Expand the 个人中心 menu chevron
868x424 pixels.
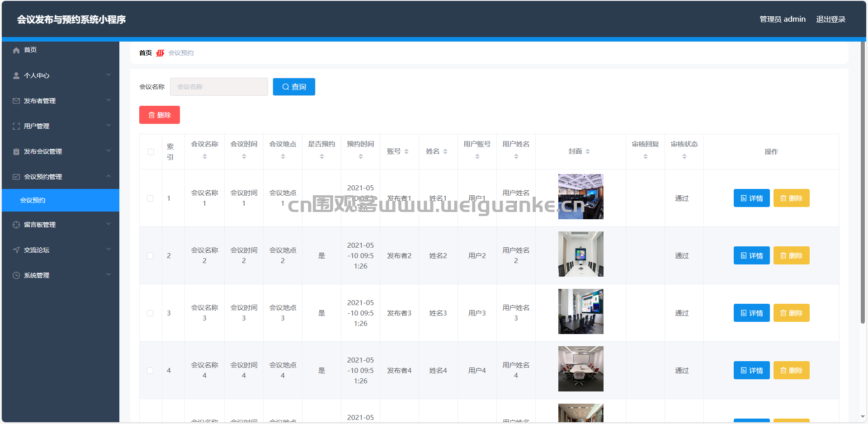108,75
